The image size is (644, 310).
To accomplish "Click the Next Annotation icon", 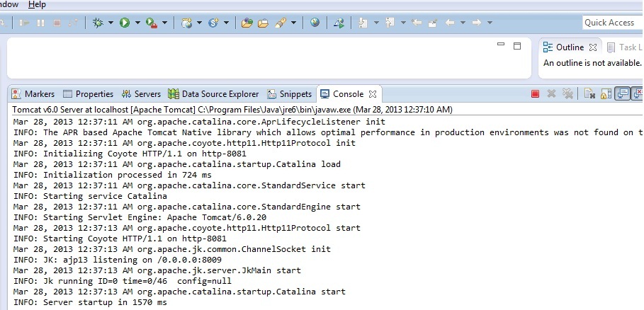I will click(363, 23).
